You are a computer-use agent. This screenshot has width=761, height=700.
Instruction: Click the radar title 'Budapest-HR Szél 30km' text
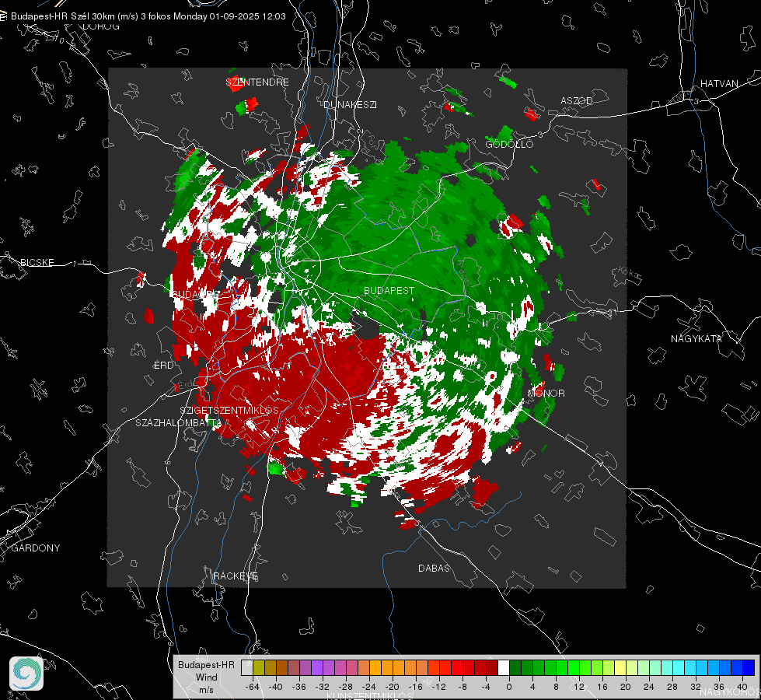click(63, 16)
